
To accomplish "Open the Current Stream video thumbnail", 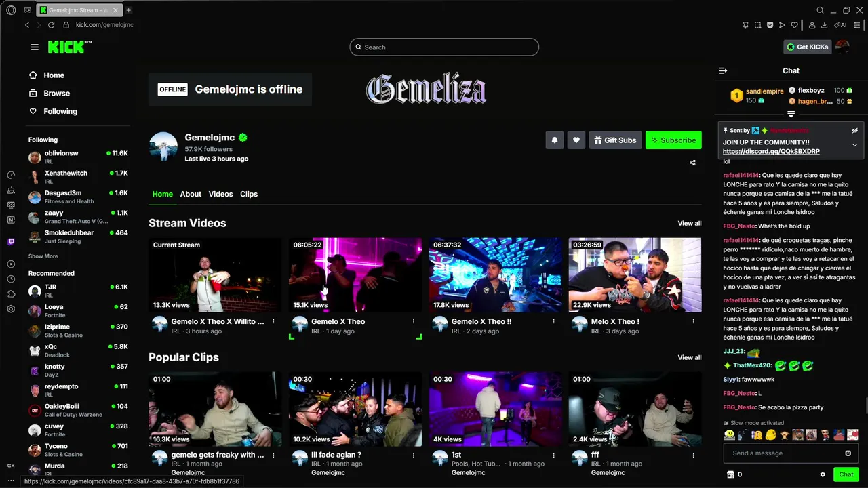I will tap(215, 274).
